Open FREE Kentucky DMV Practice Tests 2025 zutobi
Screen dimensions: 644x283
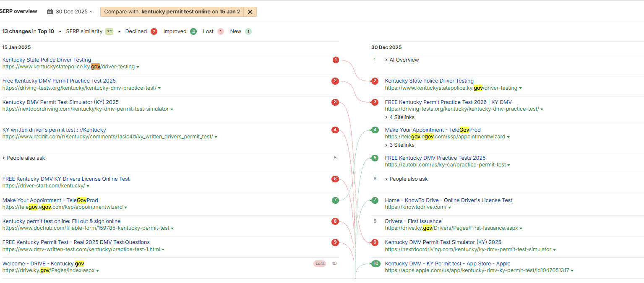[435, 158]
